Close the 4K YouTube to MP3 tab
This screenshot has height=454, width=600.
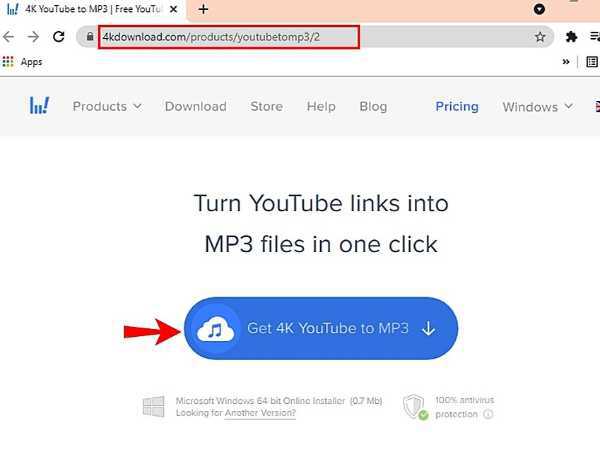[x=173, y=9]
